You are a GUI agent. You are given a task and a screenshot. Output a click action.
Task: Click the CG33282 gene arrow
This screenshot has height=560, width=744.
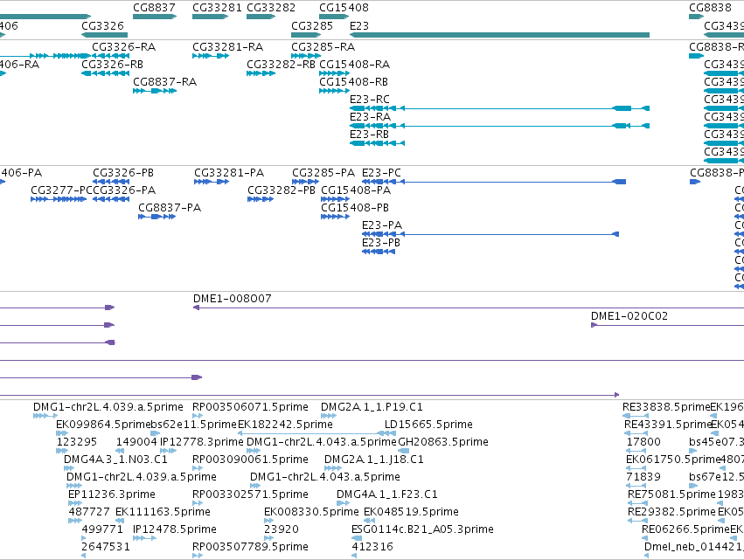point(261,17)
